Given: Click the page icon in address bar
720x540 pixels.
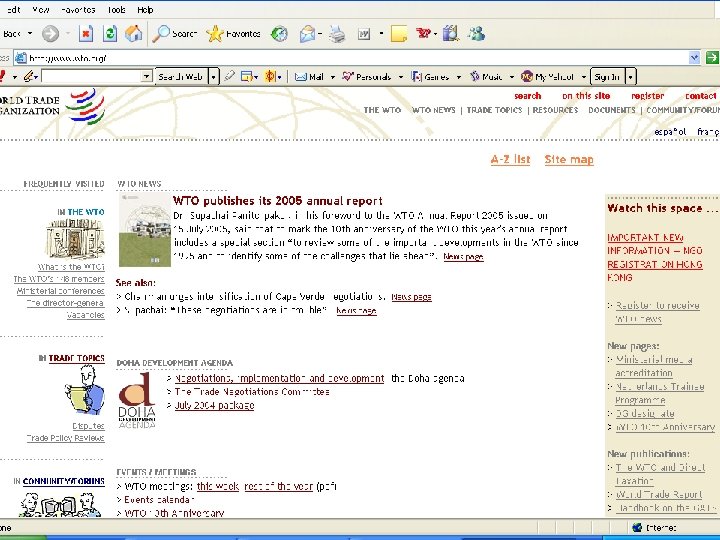Looking at the screenshot, I should [21, 58].
